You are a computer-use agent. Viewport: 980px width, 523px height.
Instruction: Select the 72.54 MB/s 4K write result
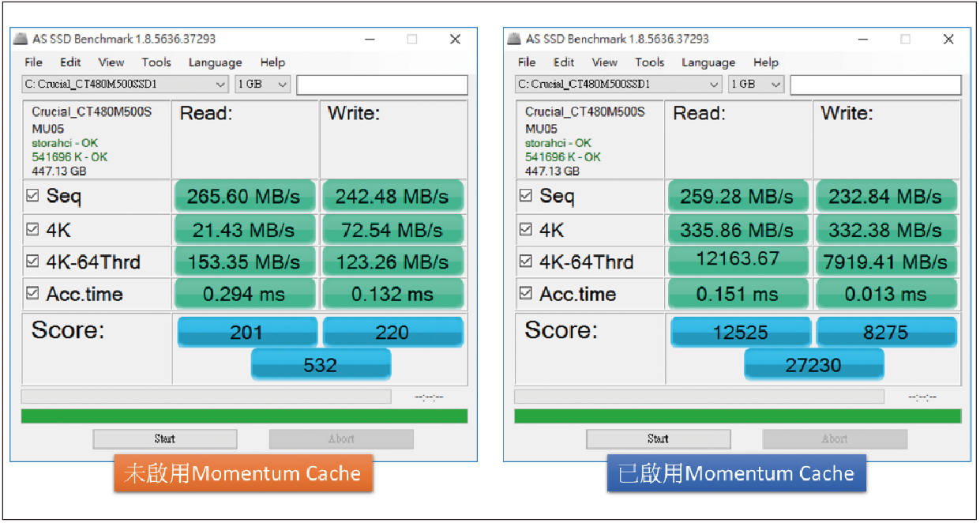coord(392,230)
